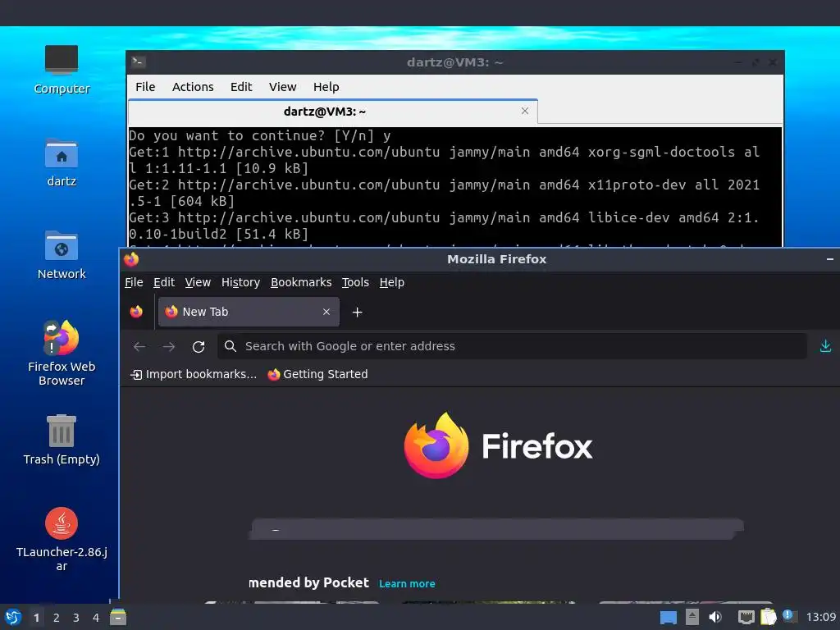The height and width of the screenshot is (630, 840).
Task: Select the dartz@VM3: ~ terminal tab
Action: [x=333, y=112]
